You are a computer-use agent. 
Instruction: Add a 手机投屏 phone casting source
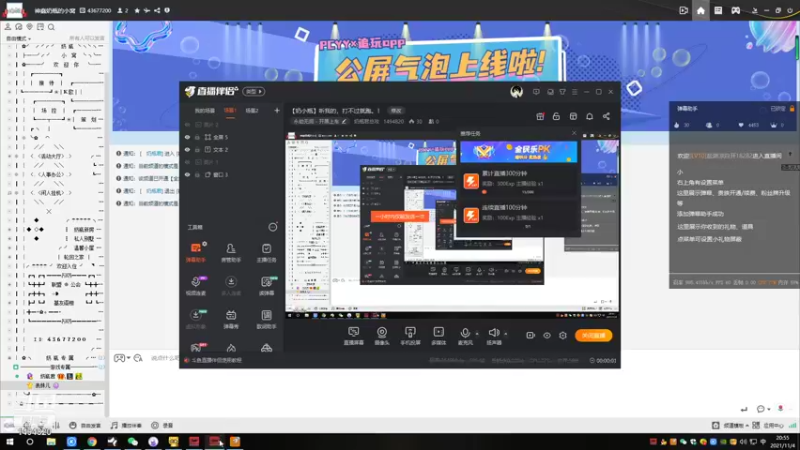(410, 336)
